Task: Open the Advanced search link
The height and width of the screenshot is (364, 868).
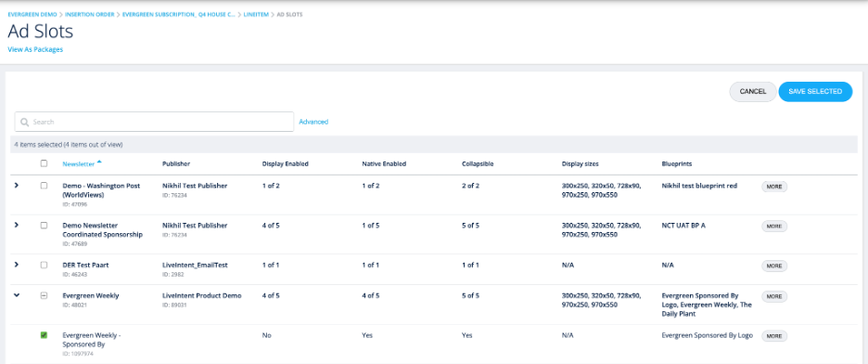Action: coord(313,122)
